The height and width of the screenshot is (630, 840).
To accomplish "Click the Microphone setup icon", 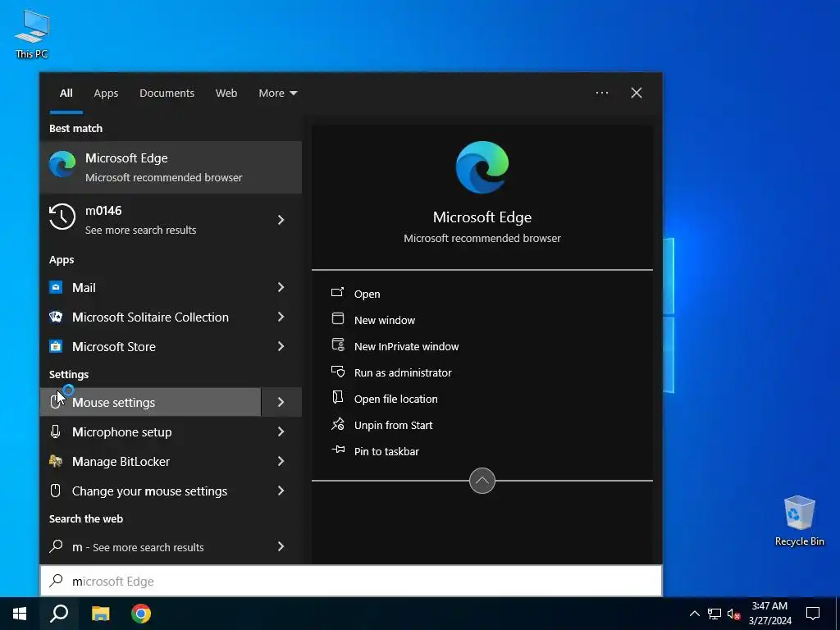I will 55,431.
